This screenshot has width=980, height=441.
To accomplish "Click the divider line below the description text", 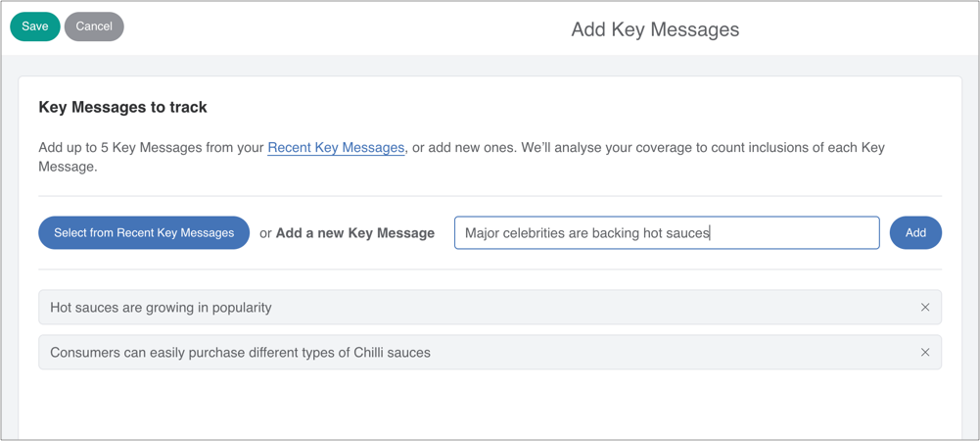I will pyautogui.click(x=490, y=196).
